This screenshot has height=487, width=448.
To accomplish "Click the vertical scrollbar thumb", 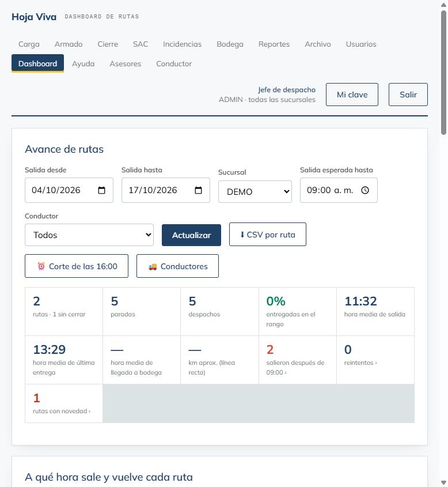I will 443,73.
